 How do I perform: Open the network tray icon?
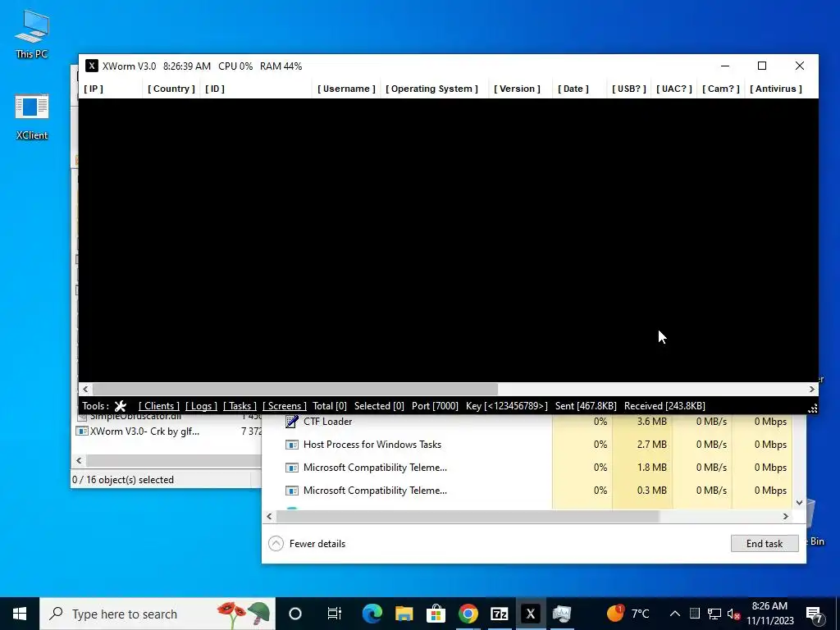click(714, 614)
